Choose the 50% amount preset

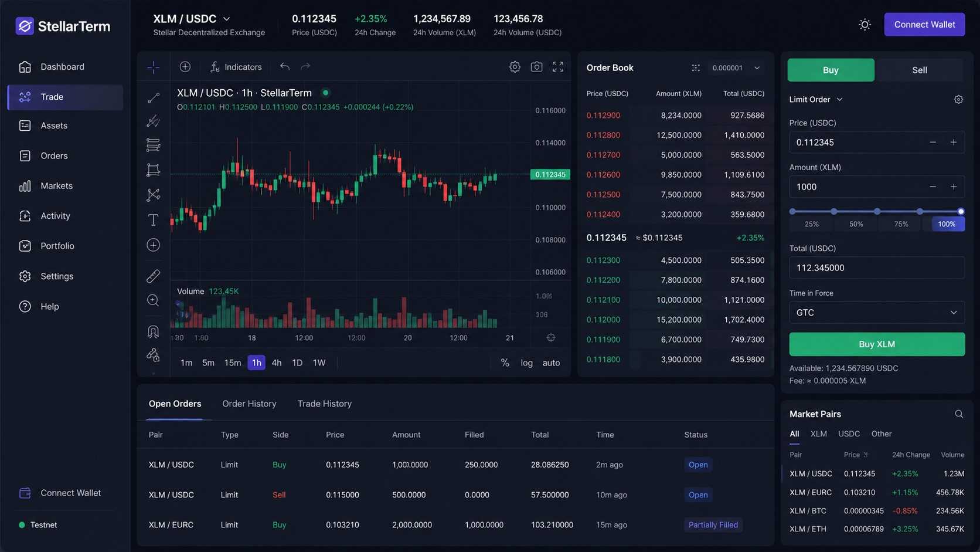click(x=856, y=224)
